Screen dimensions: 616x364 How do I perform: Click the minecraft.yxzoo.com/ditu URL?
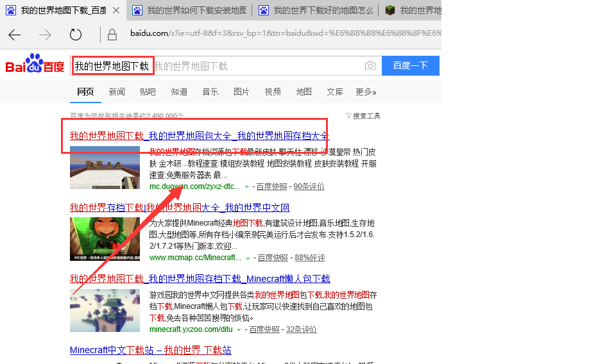191,329
